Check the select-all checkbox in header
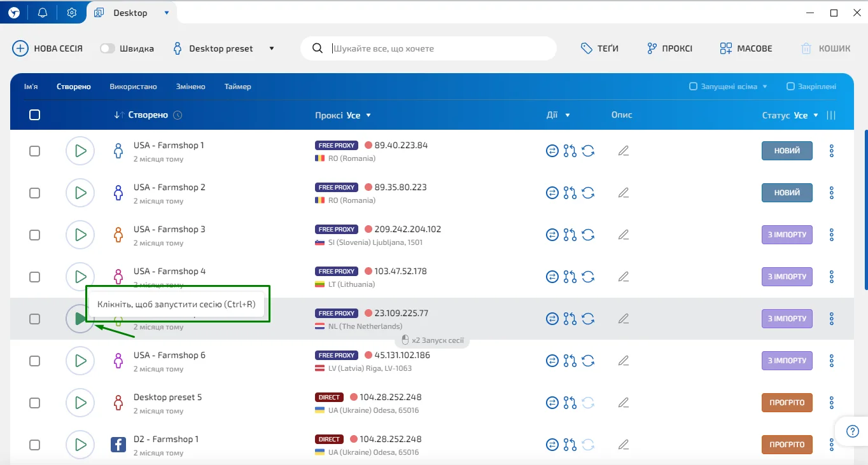Screen dimensions: 868x465 point(35,115)
